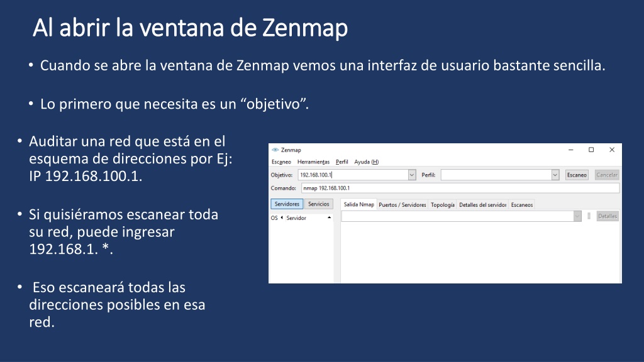Screen dimensions: 644x362
Task: Open the Perfil menu
Action: point(341,162)
